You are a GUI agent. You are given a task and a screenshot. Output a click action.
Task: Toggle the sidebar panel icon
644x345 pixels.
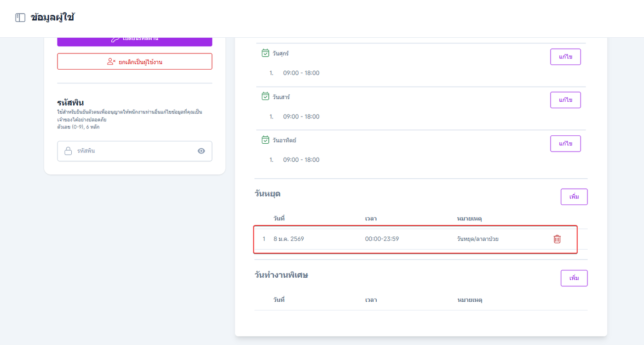[x=20, y=18]
